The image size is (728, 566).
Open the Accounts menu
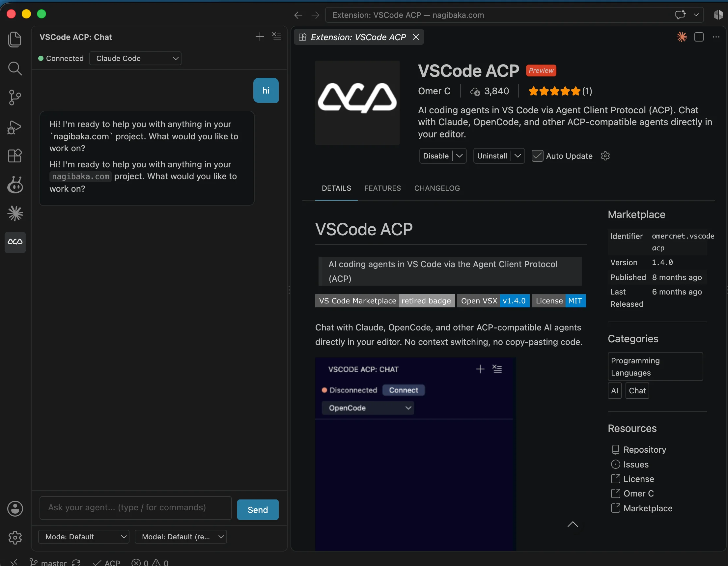(x=15, y=509)
